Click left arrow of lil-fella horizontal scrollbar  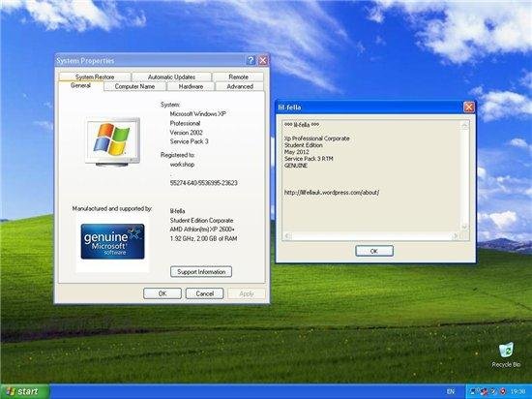287,235
